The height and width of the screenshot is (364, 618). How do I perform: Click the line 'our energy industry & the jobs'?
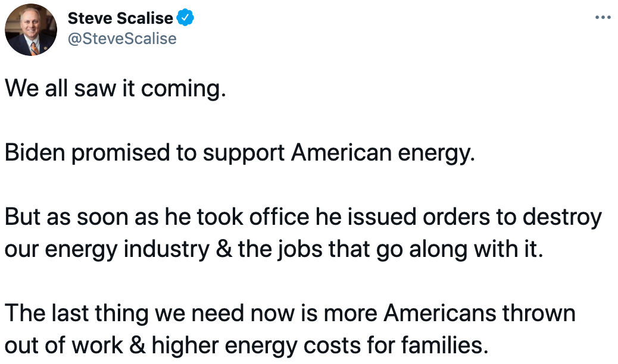[274, 249]
